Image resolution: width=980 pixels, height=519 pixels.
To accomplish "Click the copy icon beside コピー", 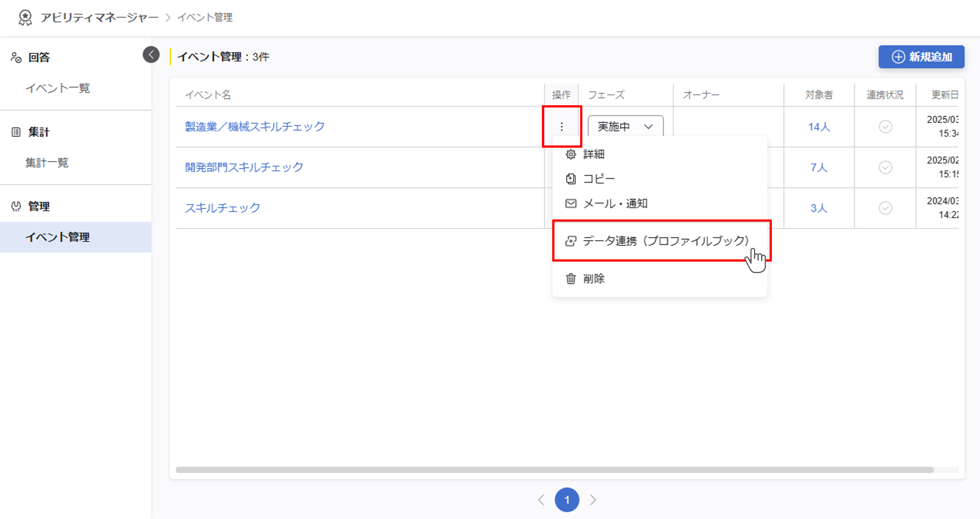I will pyautogui.click(x=570, y=179).
